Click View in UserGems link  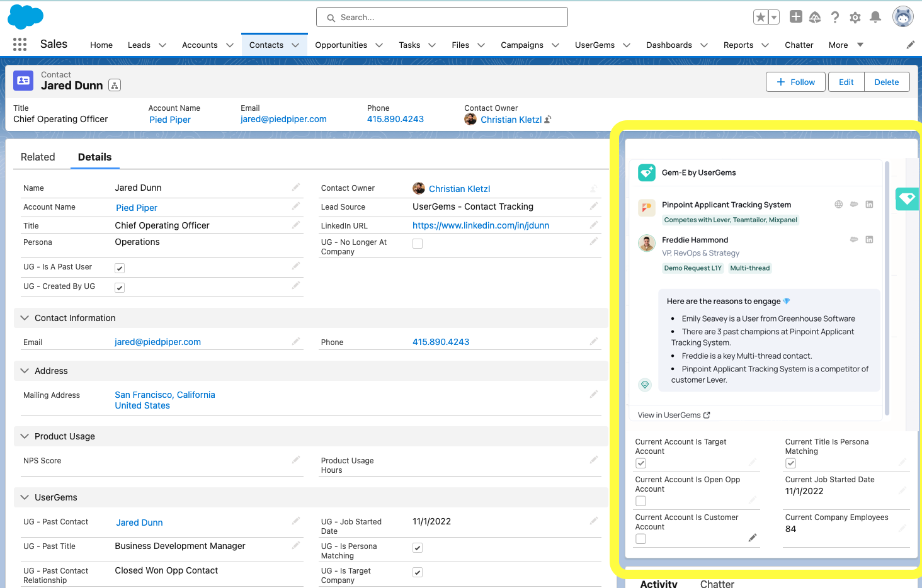pos(673,415)
